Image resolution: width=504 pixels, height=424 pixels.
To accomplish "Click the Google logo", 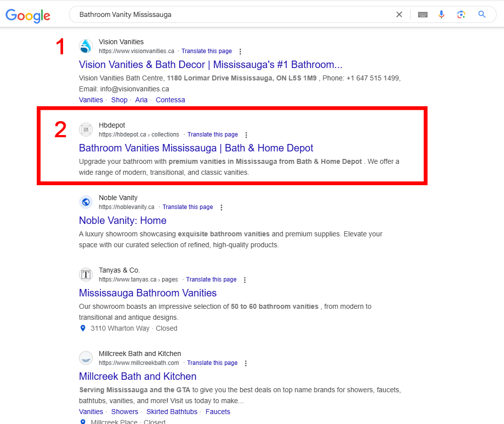I will point(28,15).
